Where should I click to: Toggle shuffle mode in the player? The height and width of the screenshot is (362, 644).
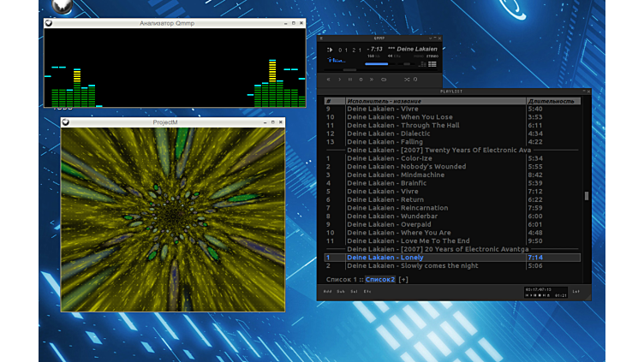405,80
